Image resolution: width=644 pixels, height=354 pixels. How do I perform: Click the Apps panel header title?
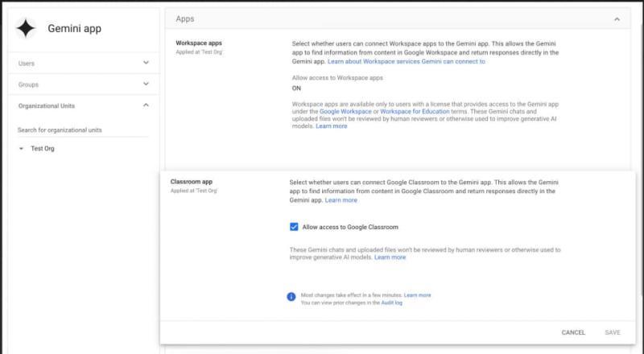point(185,19)
